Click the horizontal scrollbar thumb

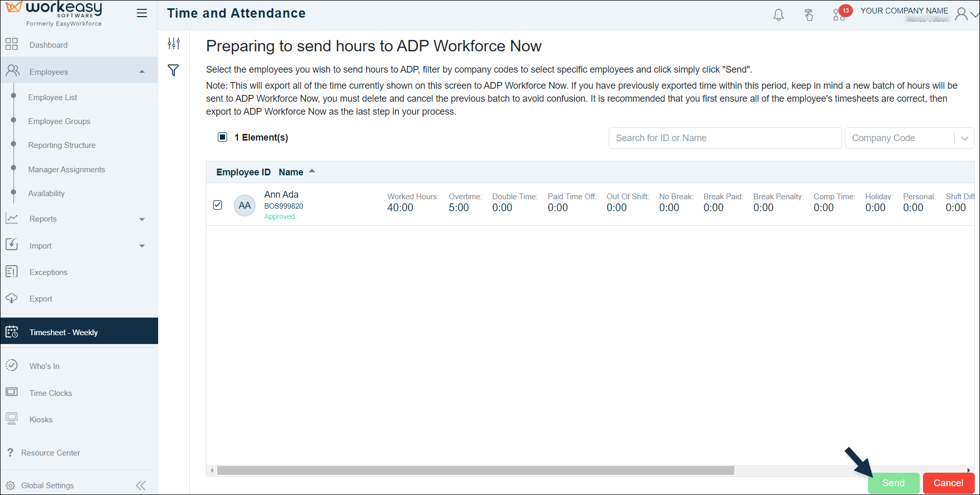(x=475, y=470)
